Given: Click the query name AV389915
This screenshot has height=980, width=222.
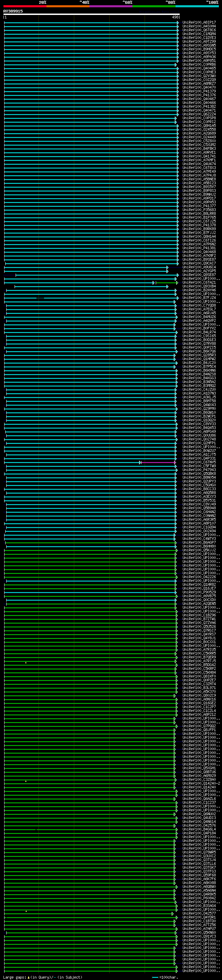Looking at the screenshot, I should click(x=13, y=11).
